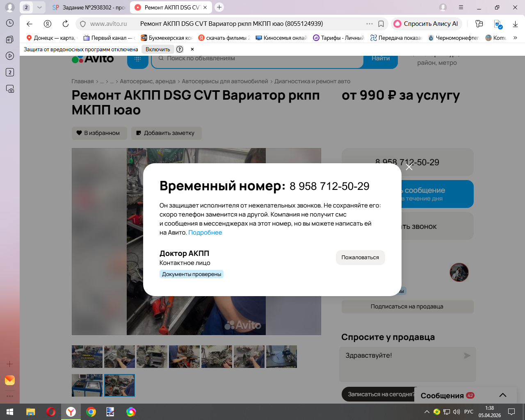The width and height of the screenshot is (525, 420).
Task: Open browsing history in the sidebar
Action: (x=10, y=23)
